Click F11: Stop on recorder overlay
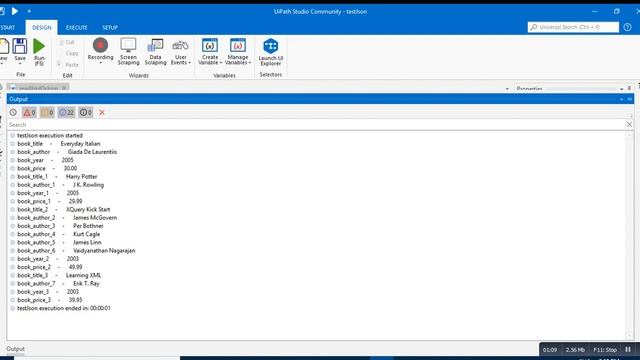Screen dimensions: 640x360 605,350
